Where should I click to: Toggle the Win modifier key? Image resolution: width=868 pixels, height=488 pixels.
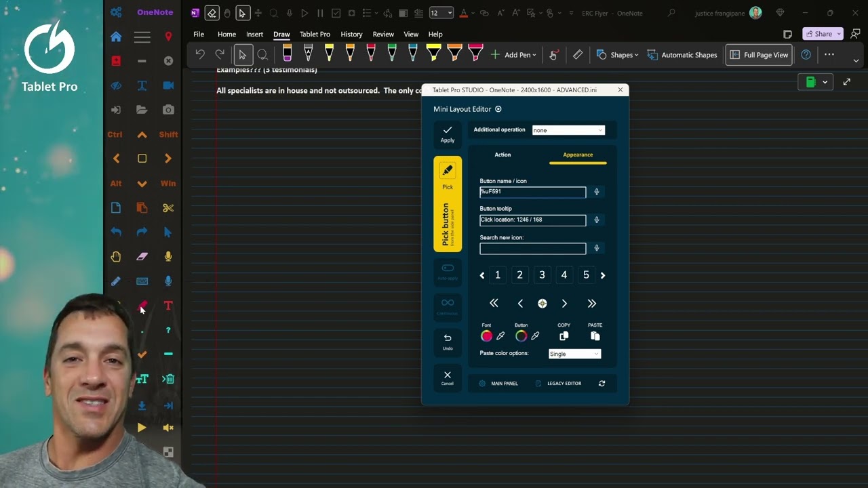click(x=168, y=183)
